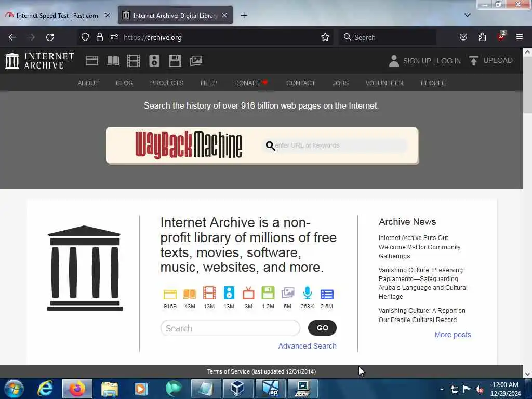Open the Video film icon in header
This screenshot has height=399, width=532.
[x=134, y=61]
